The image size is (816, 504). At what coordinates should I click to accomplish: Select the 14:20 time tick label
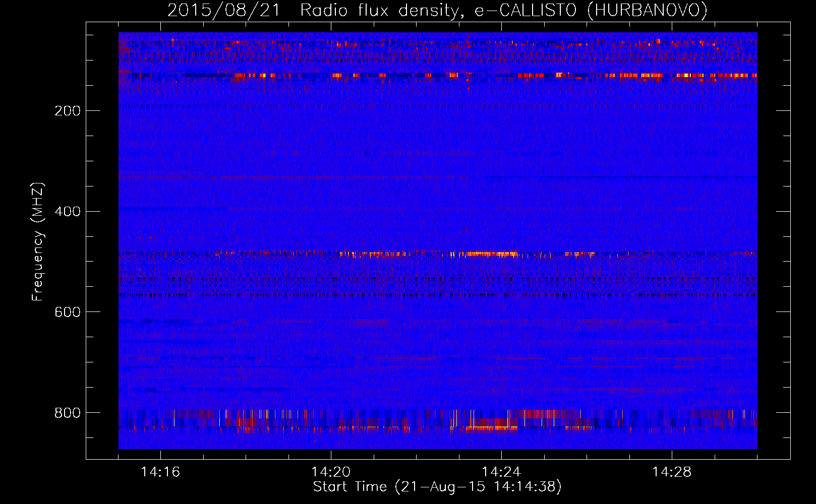coord(331,472)
